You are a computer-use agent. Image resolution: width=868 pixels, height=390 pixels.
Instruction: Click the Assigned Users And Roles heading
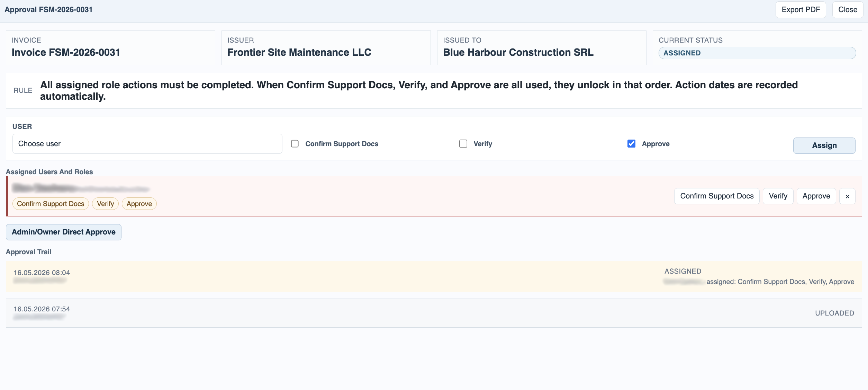49,172
